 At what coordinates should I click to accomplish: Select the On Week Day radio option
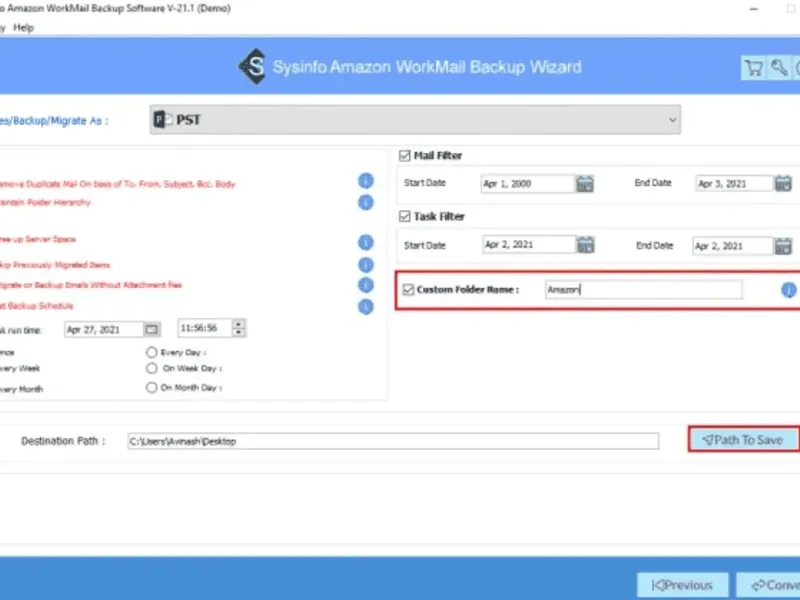coord(151,368)
